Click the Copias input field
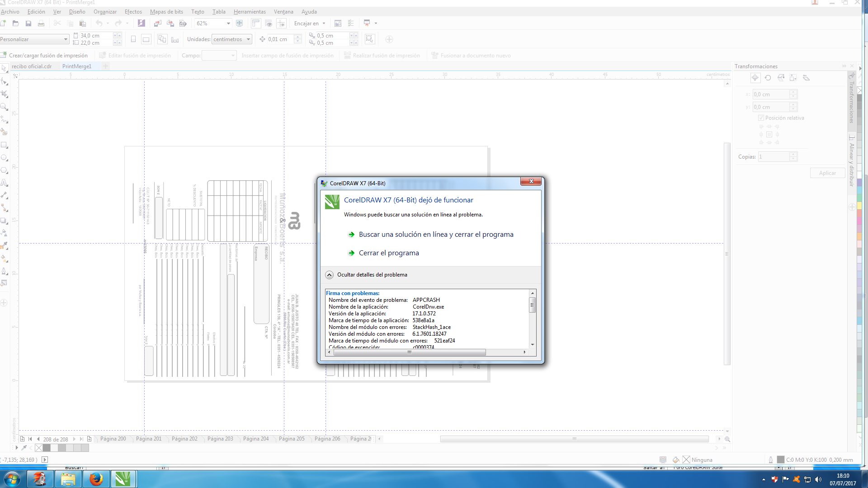This screenshot has width=868, height=488. coord(774,157)
